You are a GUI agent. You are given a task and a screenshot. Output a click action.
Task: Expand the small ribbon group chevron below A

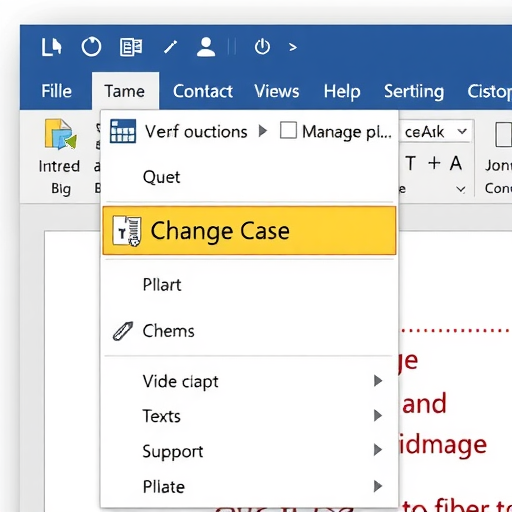click(461, 189)
